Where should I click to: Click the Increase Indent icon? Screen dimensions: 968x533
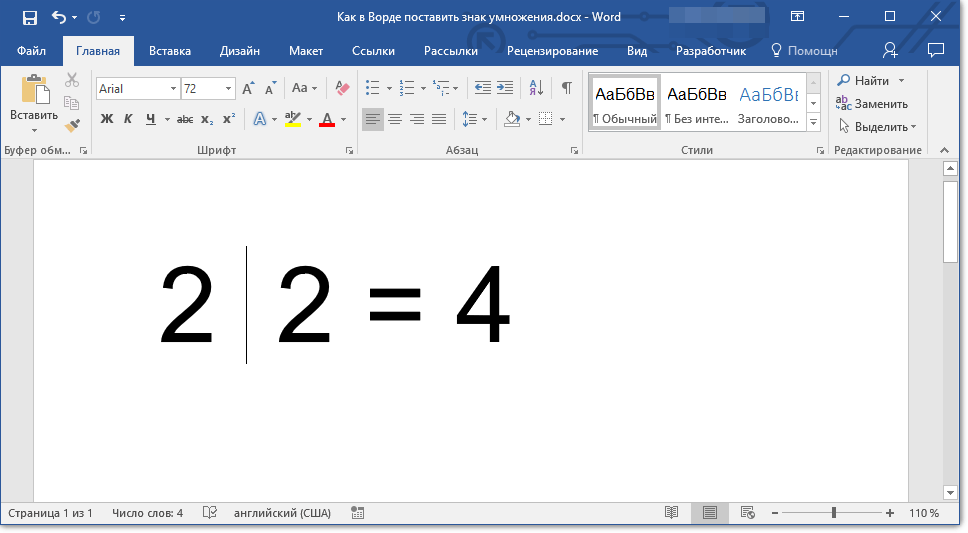(505, 88)
